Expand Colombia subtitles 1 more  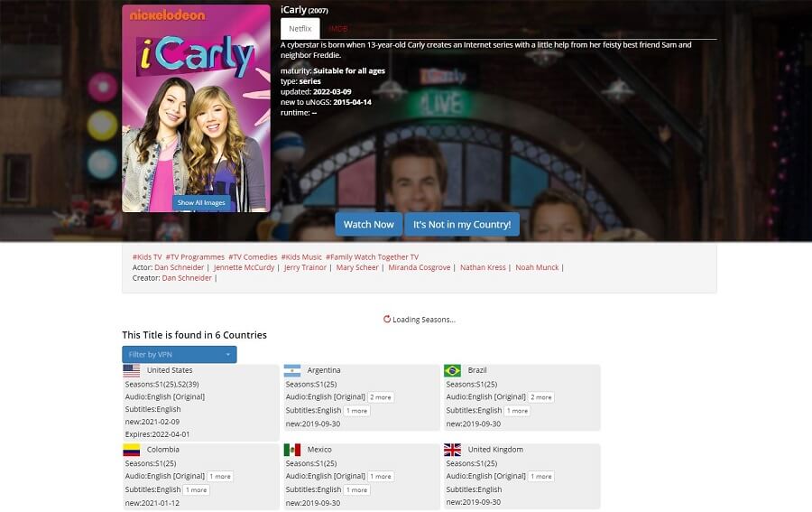click(197, 490)
